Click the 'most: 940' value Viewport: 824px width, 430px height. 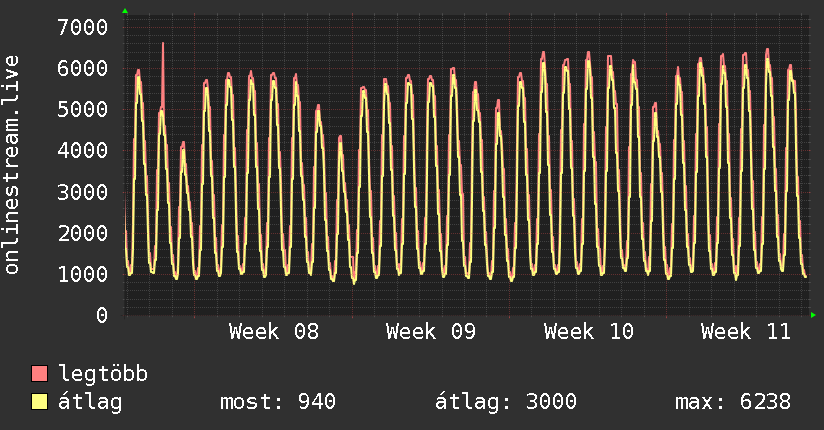[x=277, y=402]
